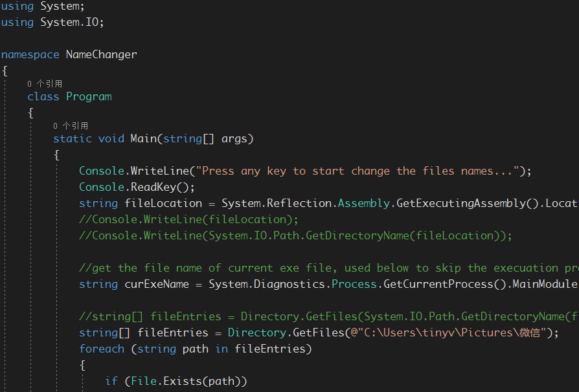The height and width of the screenshot is (392, 579).
Task: Click the foreach keyword
Action: (x=102, y=349)
